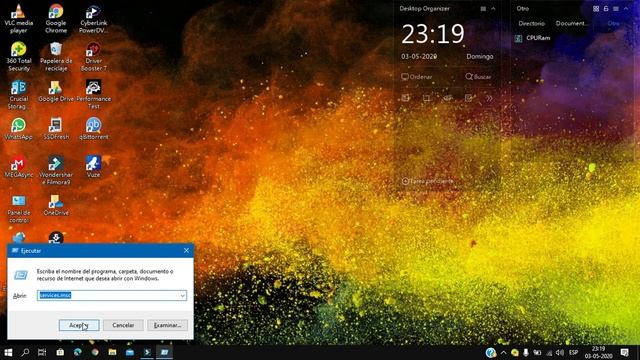
Task: Open CPURam item in Otro panel
Action: (x=533, y=38)
